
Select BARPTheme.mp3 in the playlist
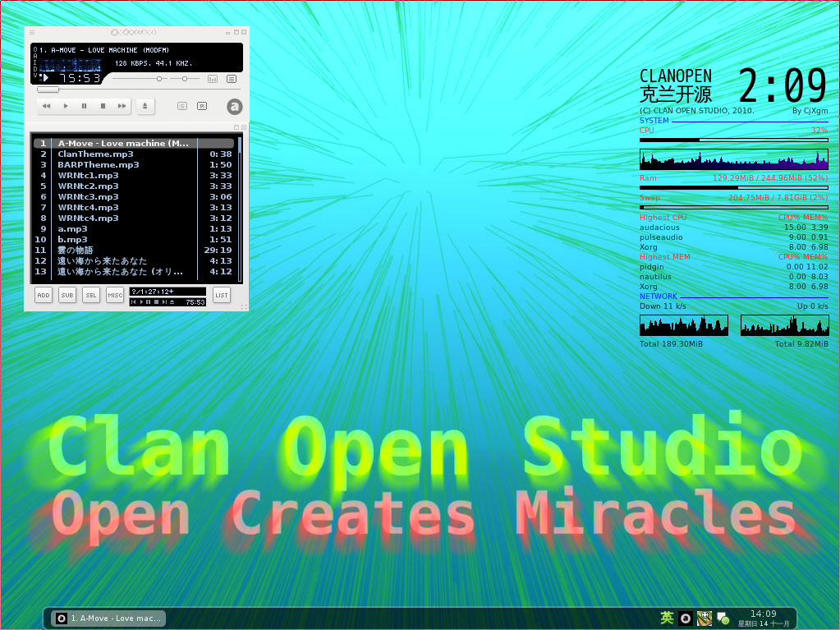pyautogui.click(x=133, y=164)
